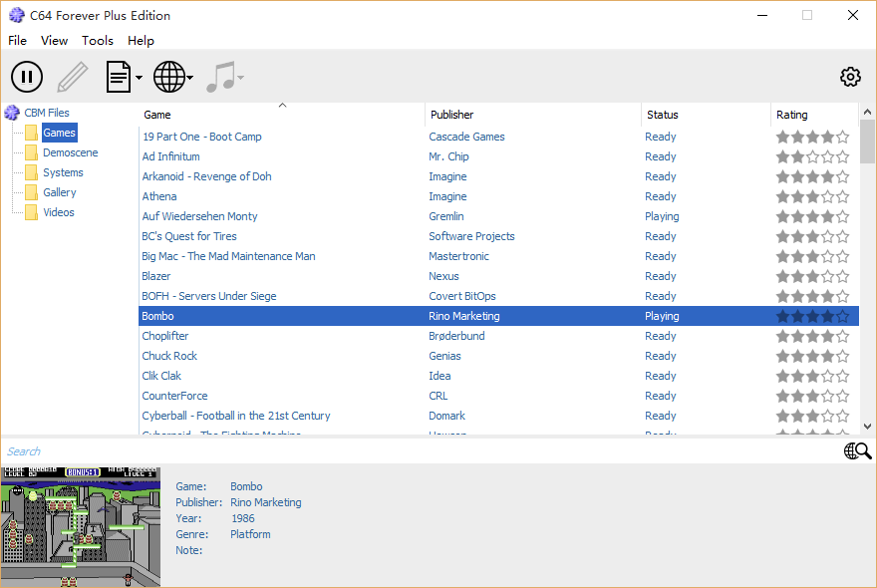Click the online search globe-magnifier icon
Screen dimensions: 877x588
pos(857,450)
